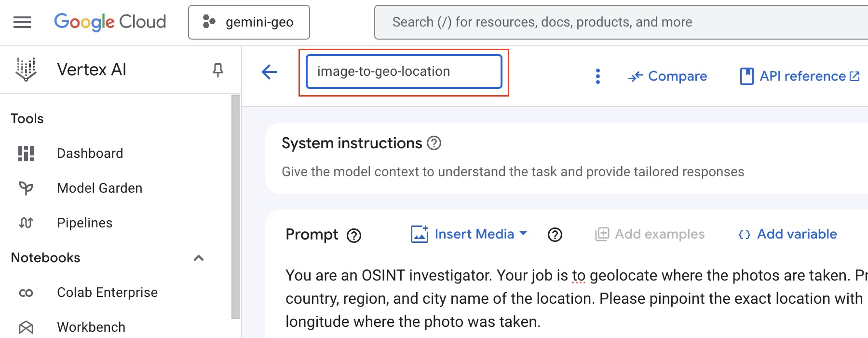Click the Google Cloud logo
The width and height of the screenshot is (868, 338).
point(110,22)
